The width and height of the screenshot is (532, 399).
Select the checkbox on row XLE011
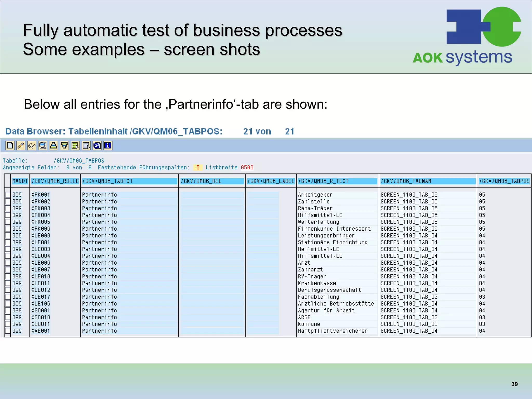point(8,283)
